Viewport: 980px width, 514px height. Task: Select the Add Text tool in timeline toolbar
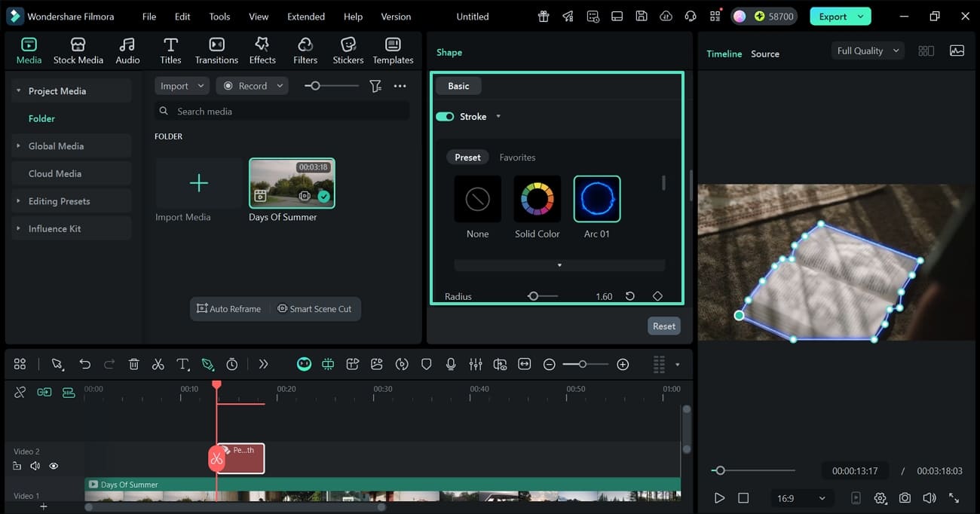182,364
